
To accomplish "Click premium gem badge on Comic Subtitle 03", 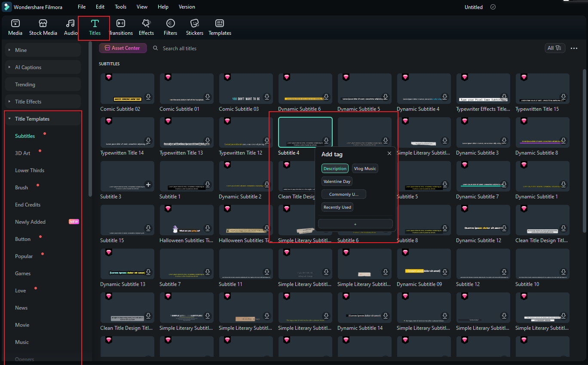I will pos(227,77).
